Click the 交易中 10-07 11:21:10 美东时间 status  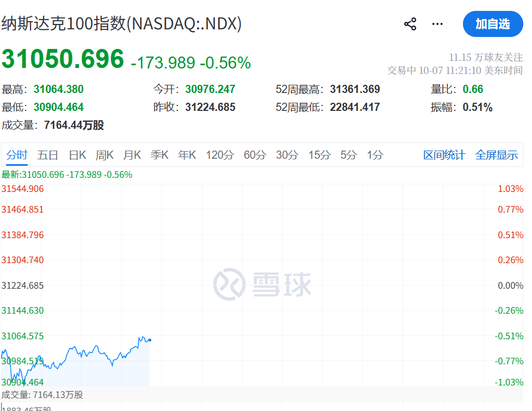(455, 70)
